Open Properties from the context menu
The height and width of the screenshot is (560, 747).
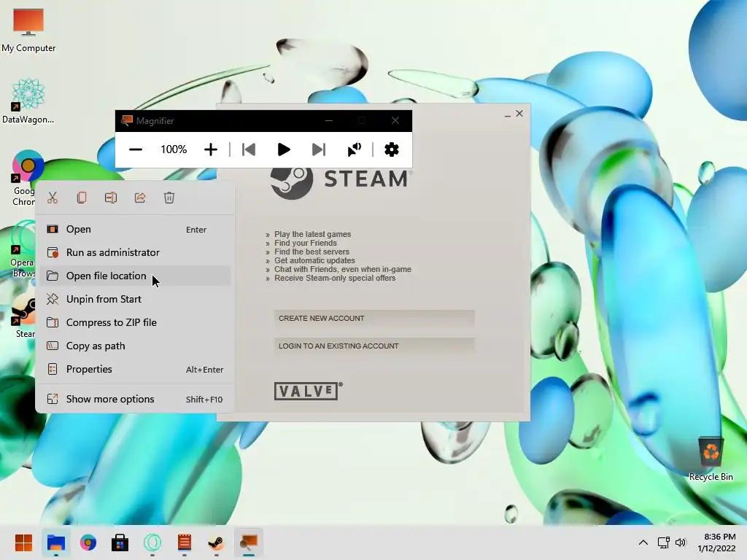click(135, 369)
